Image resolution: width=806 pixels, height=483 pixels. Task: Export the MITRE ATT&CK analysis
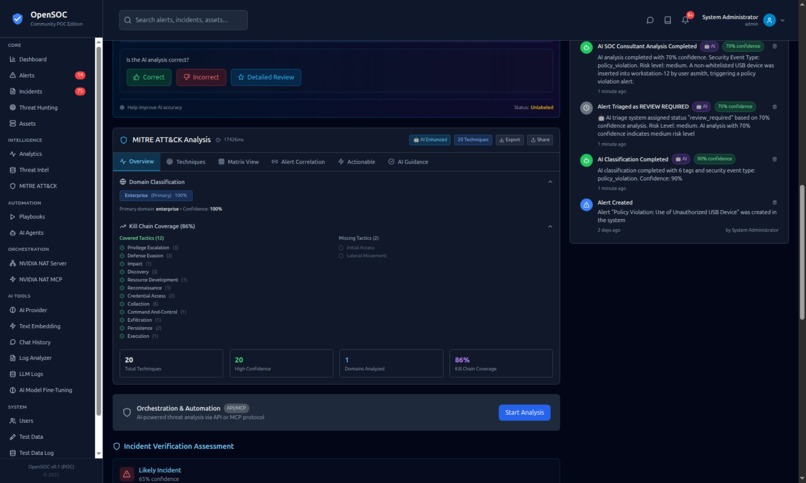tap(509, 140)
